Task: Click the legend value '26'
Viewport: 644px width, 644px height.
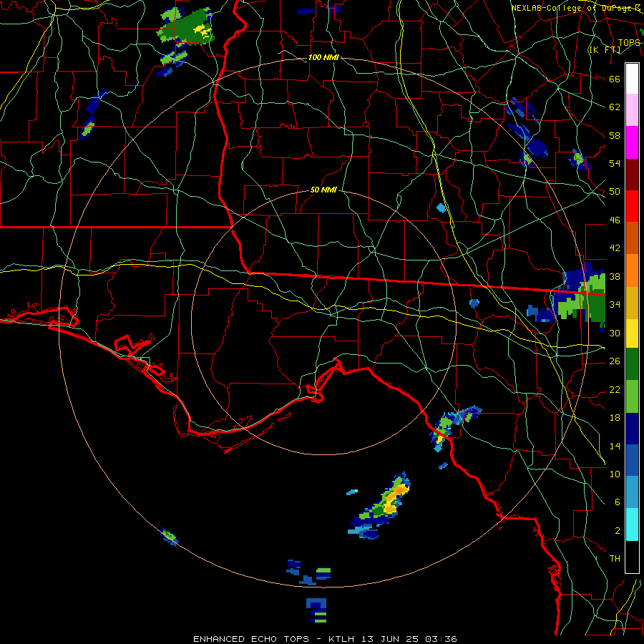Action: coord(615,361)
